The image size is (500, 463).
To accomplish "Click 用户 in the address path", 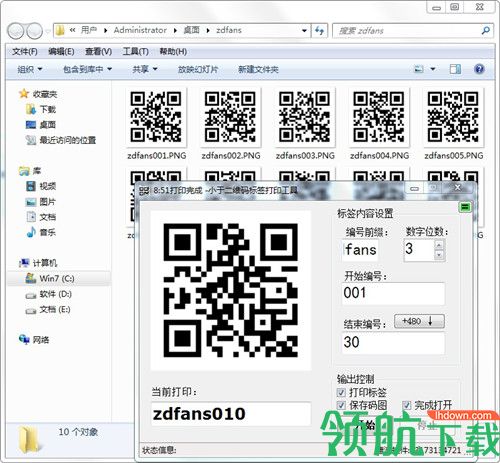I will point(89,30).
